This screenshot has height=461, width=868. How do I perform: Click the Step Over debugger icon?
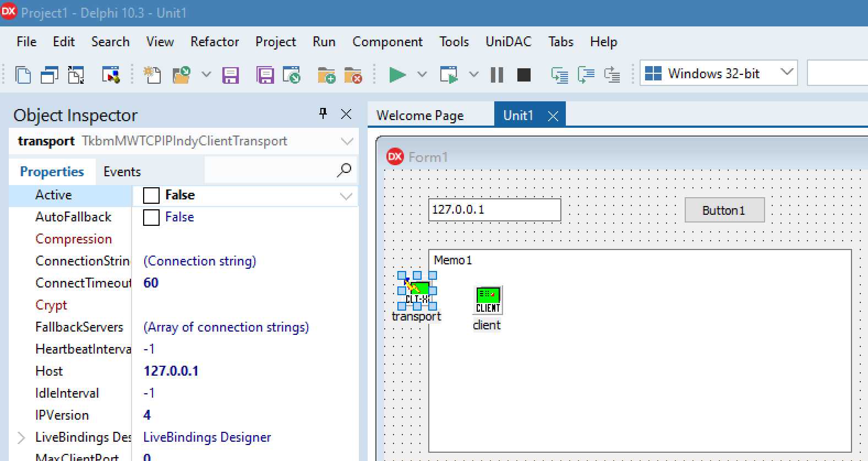586,74
